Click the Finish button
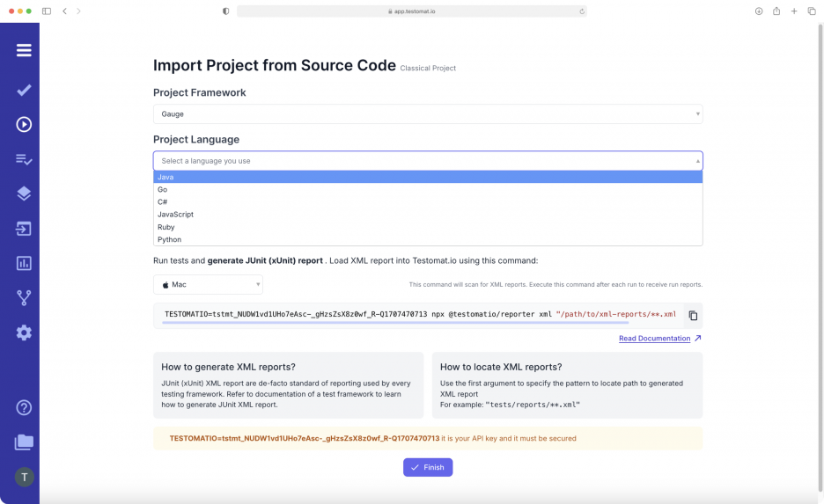Screen dimensions: 824x504 428,467
